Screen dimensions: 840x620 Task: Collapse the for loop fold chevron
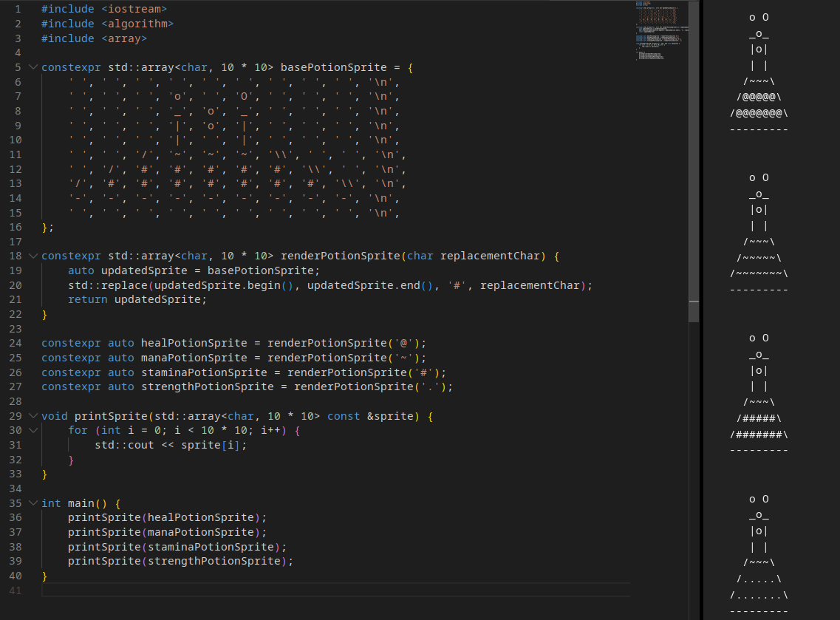[x=32, y=430]
